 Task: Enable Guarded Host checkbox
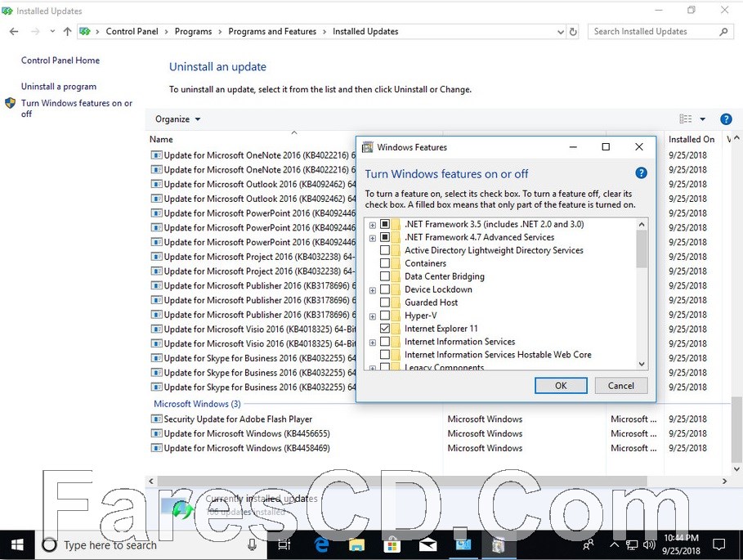pyautogui.click(x=385, y=302)
